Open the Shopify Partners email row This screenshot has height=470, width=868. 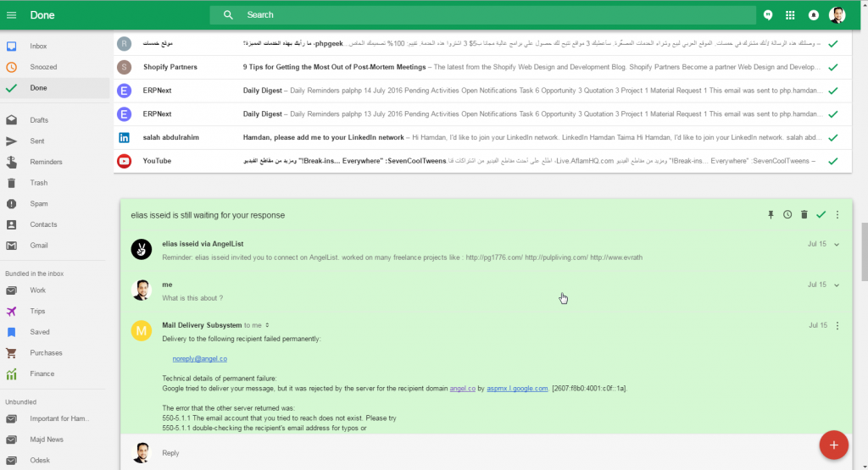482,67
